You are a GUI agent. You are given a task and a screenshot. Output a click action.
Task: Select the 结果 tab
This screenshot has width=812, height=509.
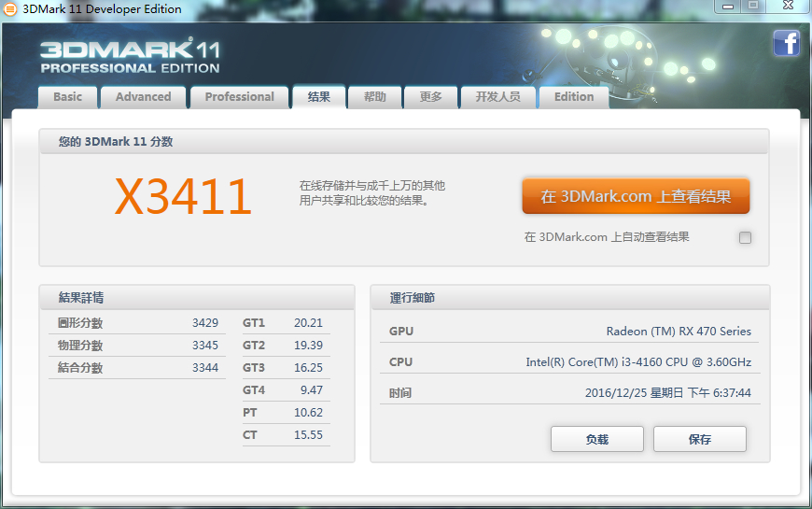click(319, 97)
